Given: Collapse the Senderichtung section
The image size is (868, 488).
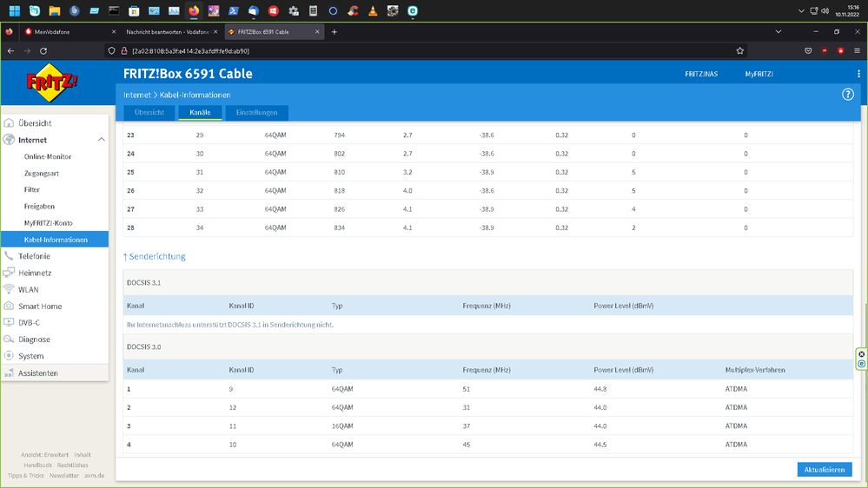Looking at the screenshot, I should (155, 257).
